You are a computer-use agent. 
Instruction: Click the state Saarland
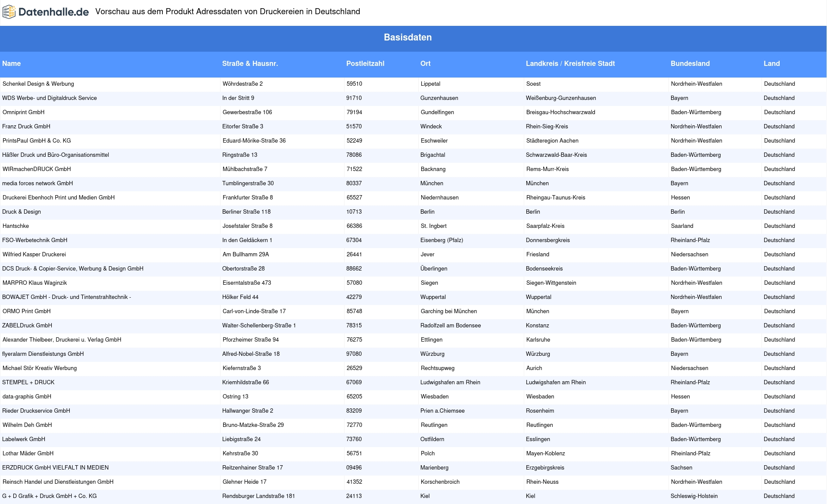682,226
